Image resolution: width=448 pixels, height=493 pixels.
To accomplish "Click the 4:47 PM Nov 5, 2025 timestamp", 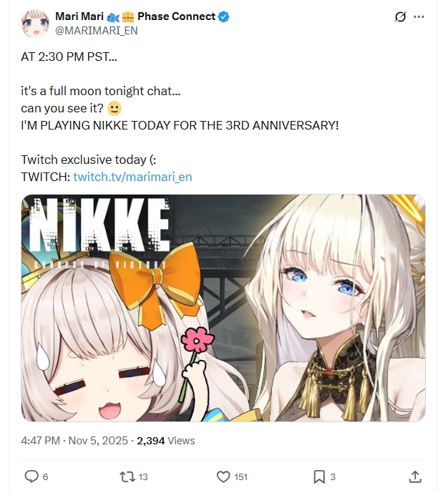I will [74, 441].
